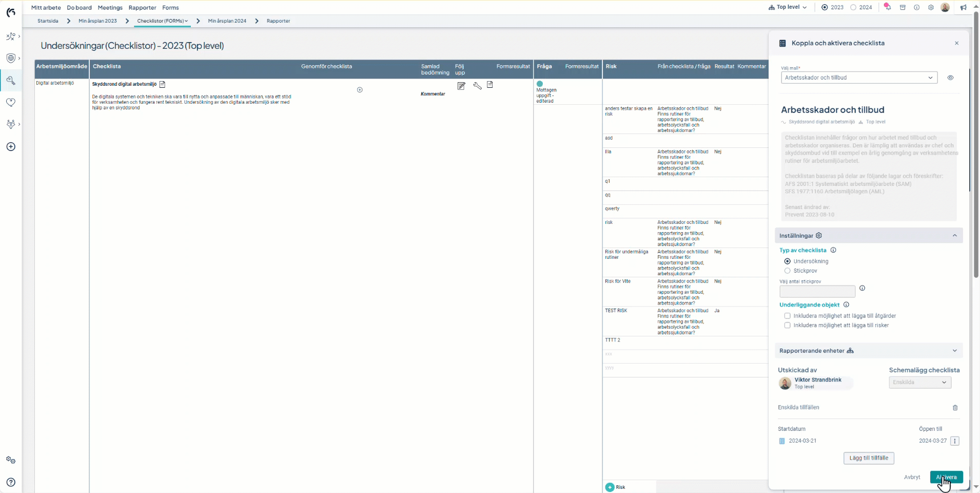Click Avbryt to cancel
This screenshot has width=980, height=493.
pyautogui.click(x=912, y=477)
